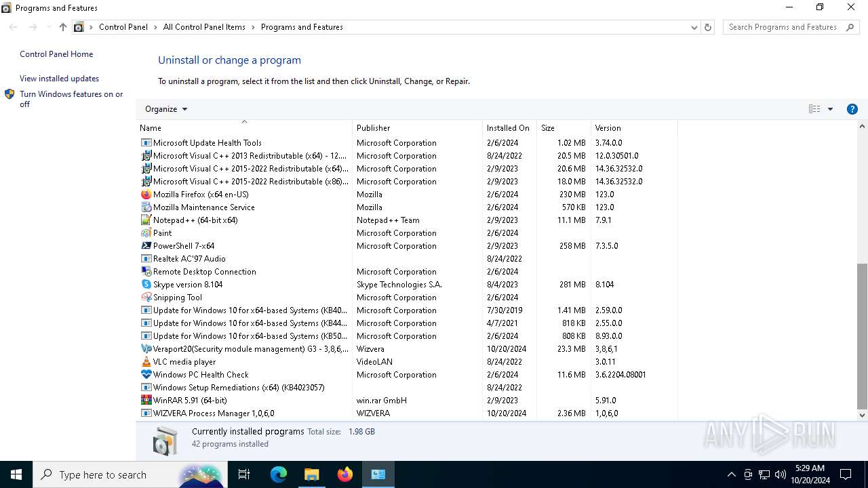Expand the All Control Panel Items breadcrumb arrow

(253, 27)
